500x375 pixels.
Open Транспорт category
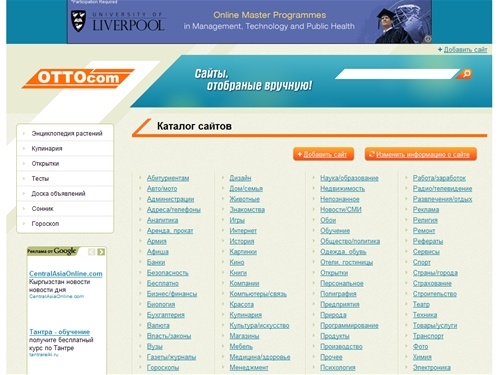428,336
